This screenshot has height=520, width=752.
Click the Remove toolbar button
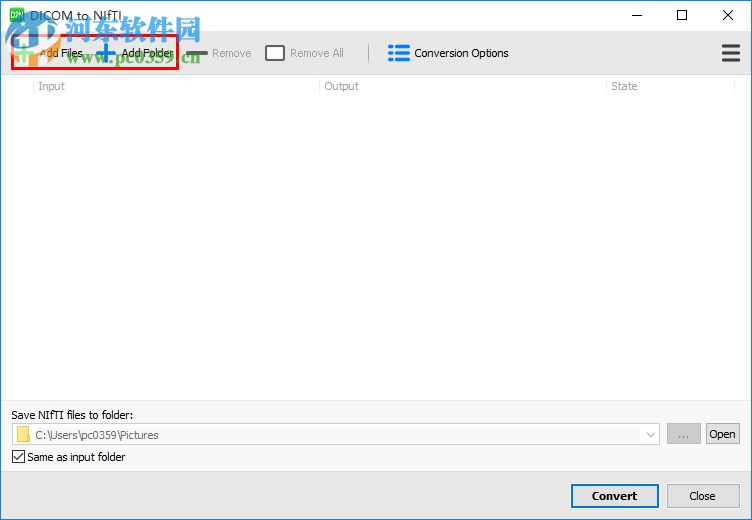pos(219,53)
